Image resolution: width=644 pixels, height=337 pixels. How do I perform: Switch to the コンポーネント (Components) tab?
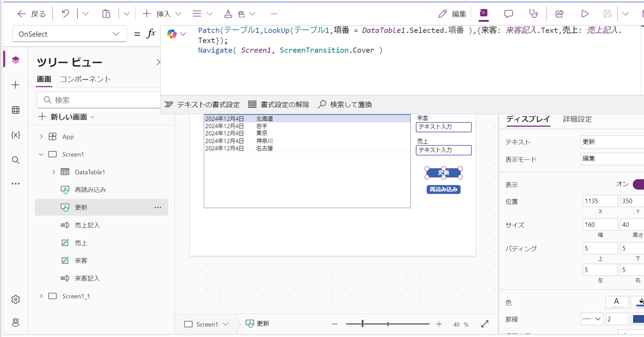click(x=85, y=80)
